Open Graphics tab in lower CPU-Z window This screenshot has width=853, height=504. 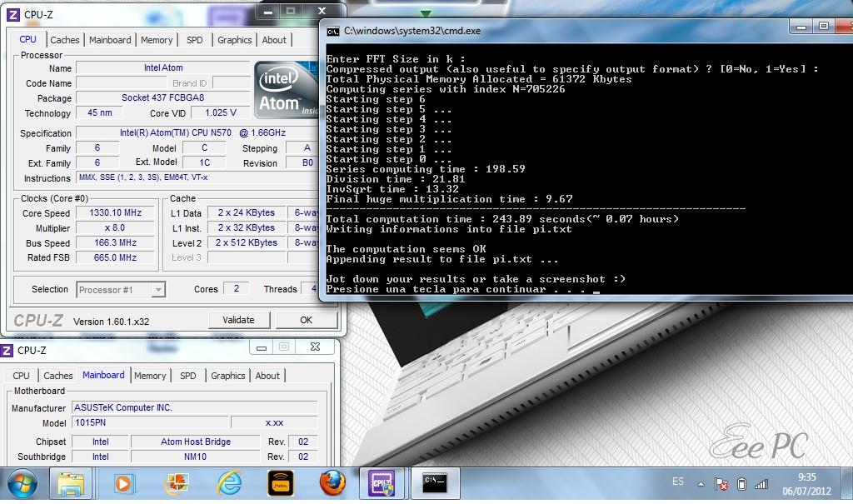pos(228,376)
